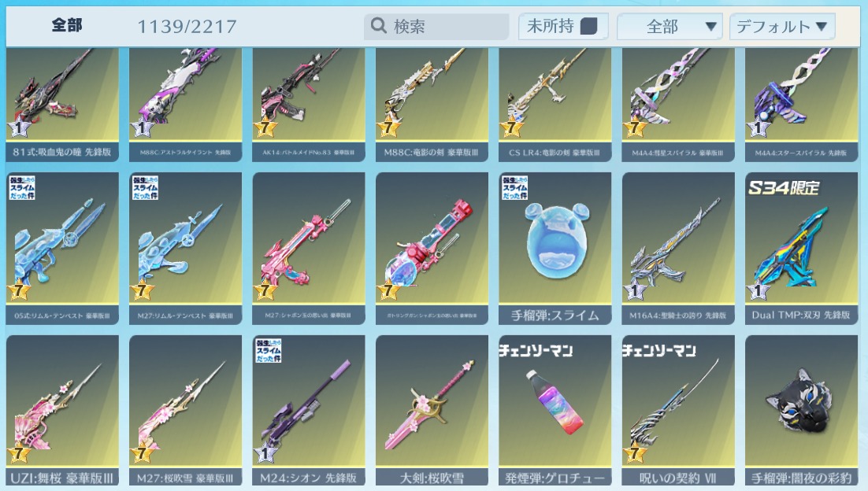
Task: Expand the デフォルト sort dropdown
Action: [x=781, y=27]
